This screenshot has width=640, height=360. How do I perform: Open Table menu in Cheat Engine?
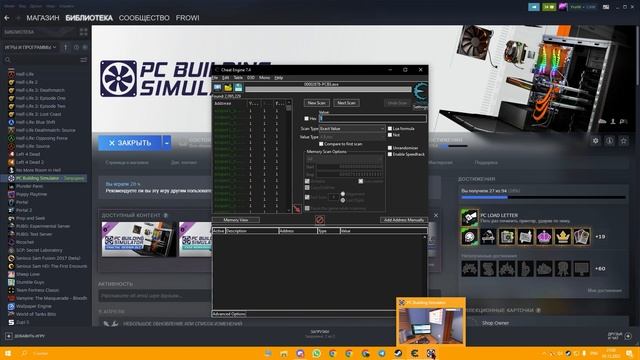[238, 78]
